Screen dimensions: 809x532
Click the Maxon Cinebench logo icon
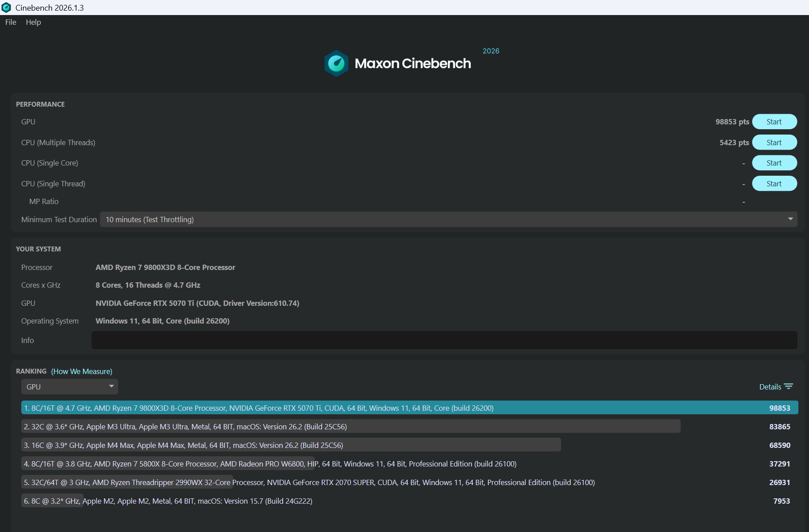tap(336, 63)
